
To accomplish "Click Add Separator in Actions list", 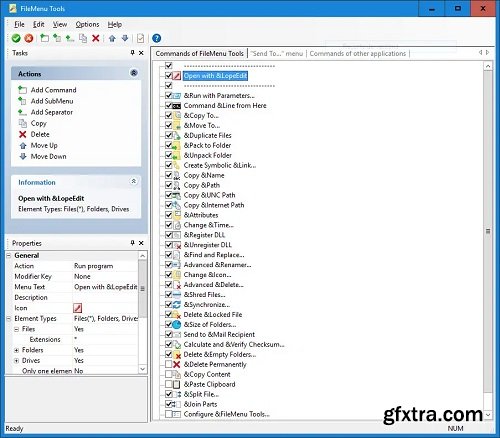I will (x=52, y=112).
